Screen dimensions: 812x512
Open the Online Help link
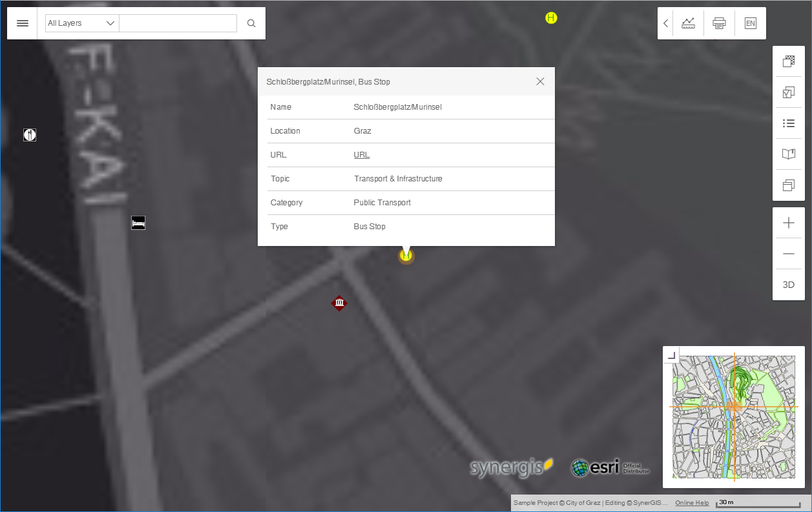[691, 502]
